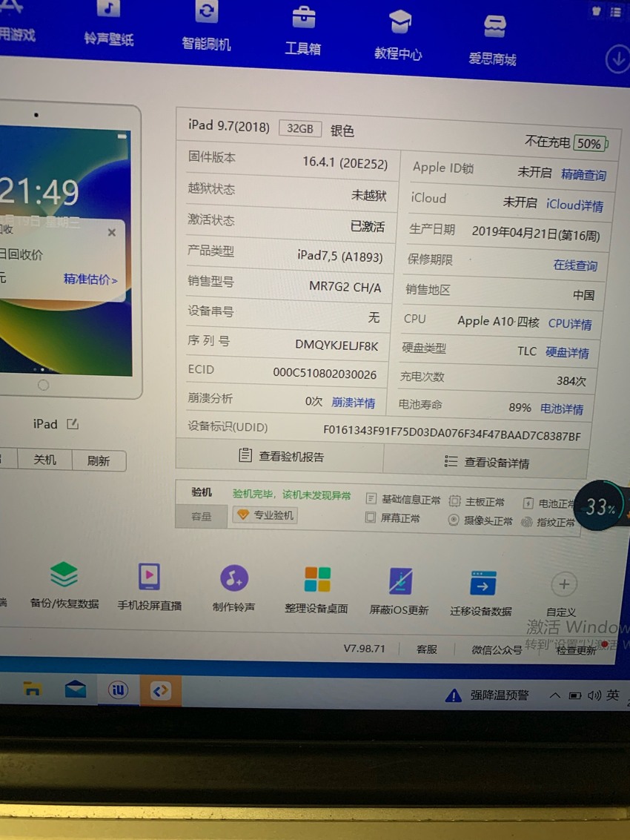Open the 爱思商城 store tab
630x840 pixels.
pyautogui.click(x=493, y=41)
